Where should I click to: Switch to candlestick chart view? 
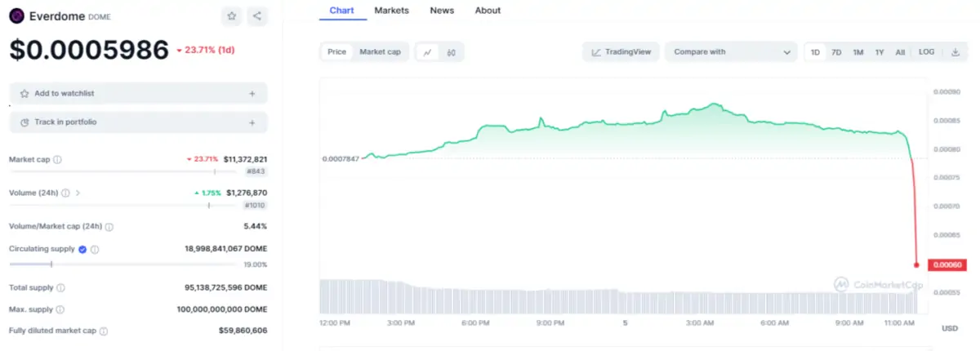coord(451,51)
